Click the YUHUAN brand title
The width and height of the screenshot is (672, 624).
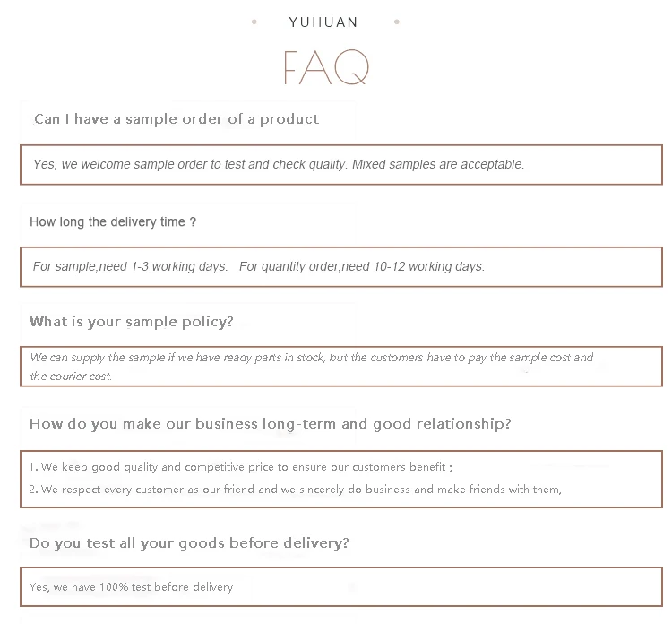[x=323, y=22]
